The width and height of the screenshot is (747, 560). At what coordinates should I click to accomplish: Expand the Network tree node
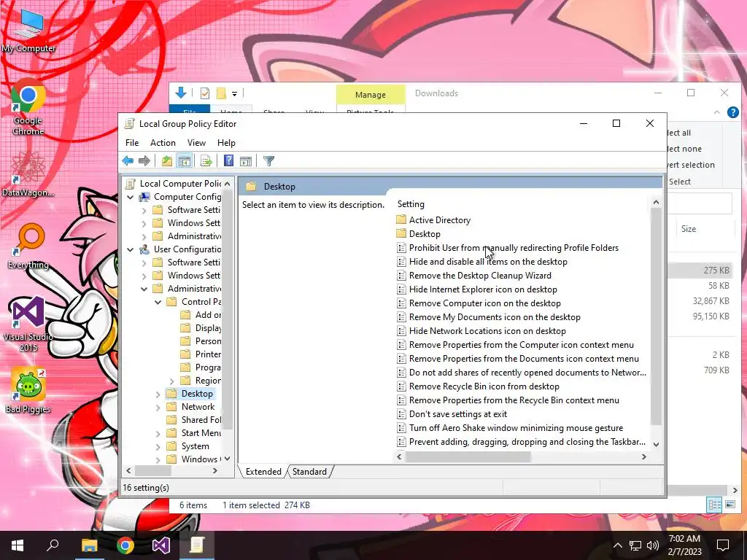pos(158,407)
